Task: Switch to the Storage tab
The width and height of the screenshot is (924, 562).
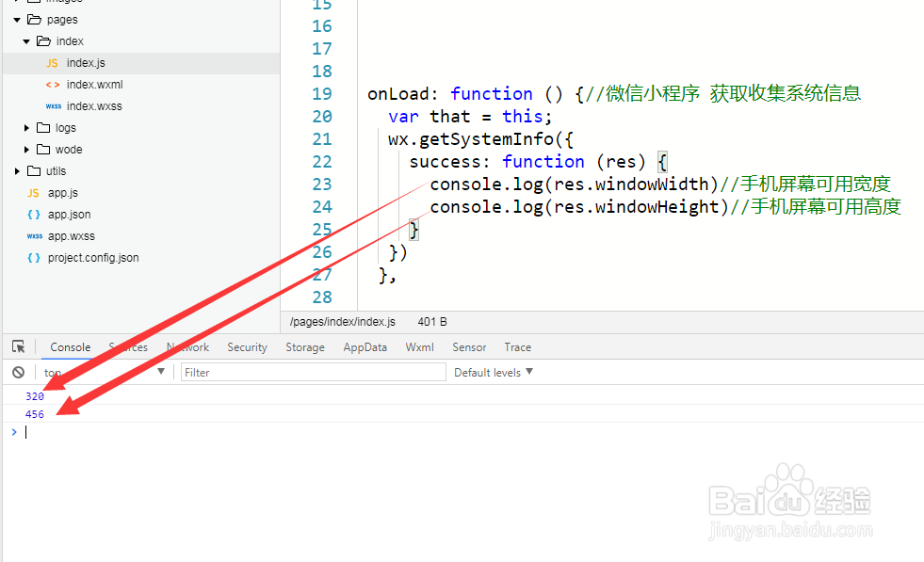Action: [x=304, y=347]
